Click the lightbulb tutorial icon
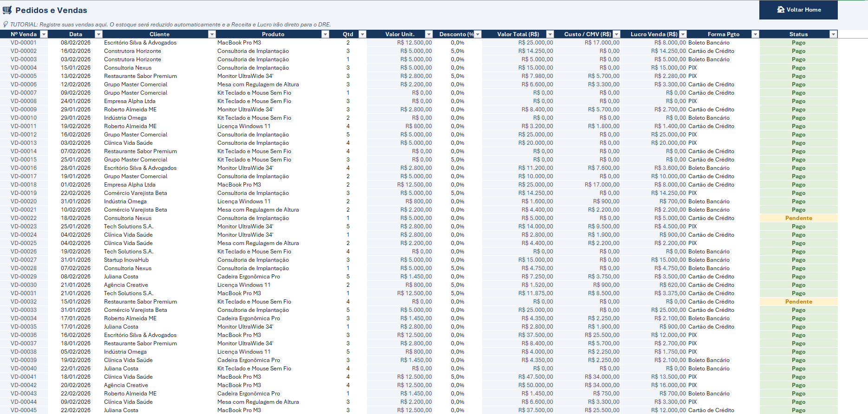Image resolution: width=868 pixels, height=414 pixels. pos(6,25)
